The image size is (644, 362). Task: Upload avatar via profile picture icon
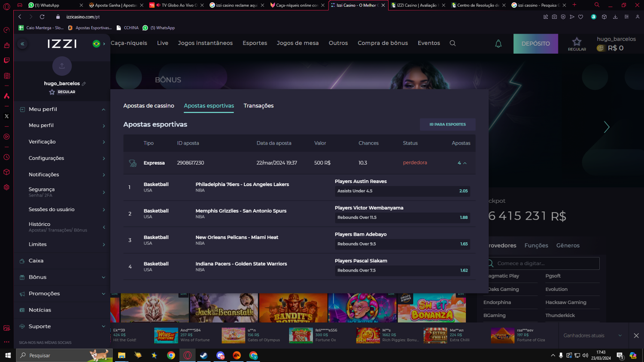coord(62,66)
